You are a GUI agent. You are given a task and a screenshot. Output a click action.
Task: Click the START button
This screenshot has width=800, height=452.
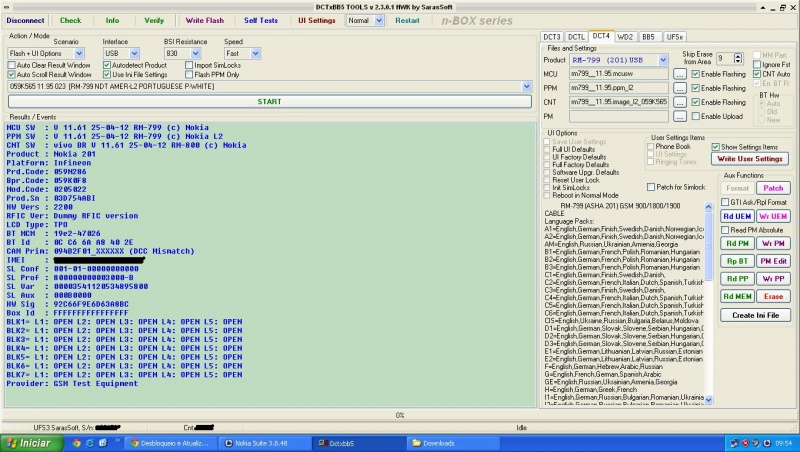[269, 102]
